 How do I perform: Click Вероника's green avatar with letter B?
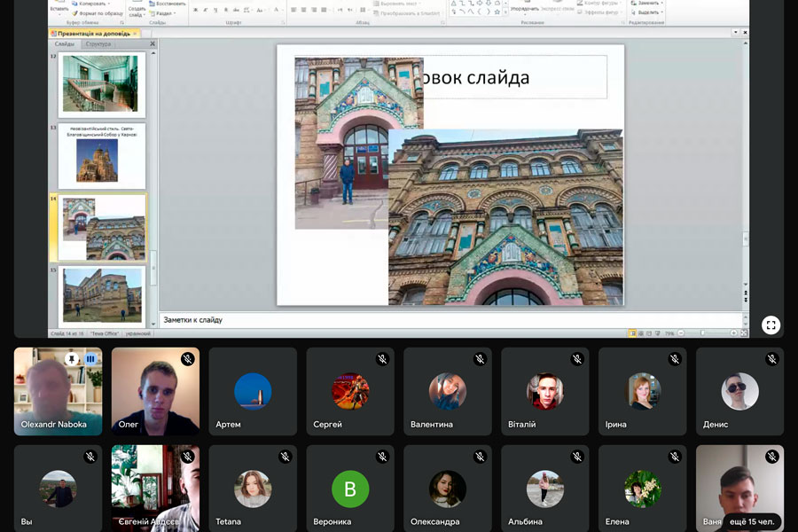coord(350,489)
